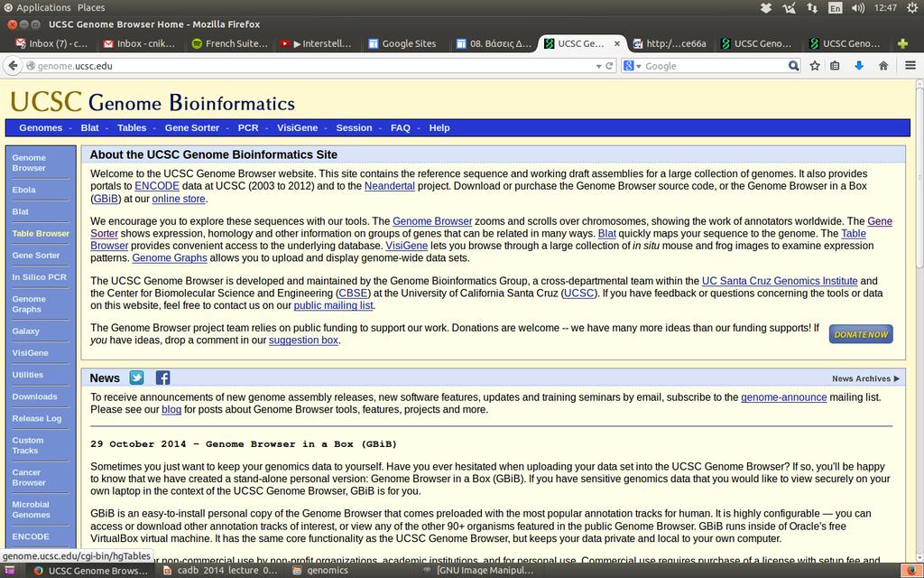Open Dropbox indicator in top panel
Image resolution: width=924 pixels, height=578 pixels.
coord(766,7)
